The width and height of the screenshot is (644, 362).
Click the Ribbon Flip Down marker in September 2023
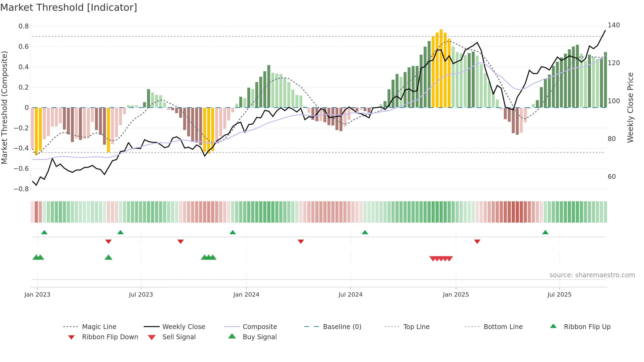(181, 242)
